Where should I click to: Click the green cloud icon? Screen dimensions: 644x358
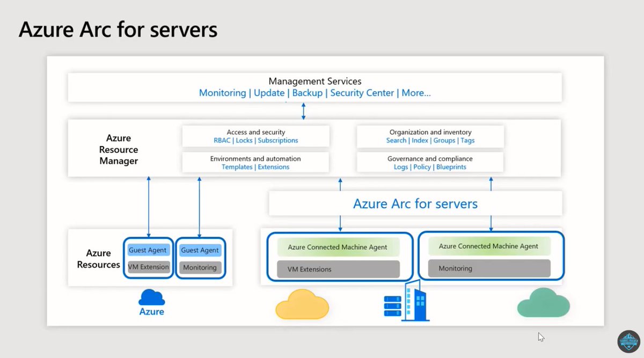[543, 302]
